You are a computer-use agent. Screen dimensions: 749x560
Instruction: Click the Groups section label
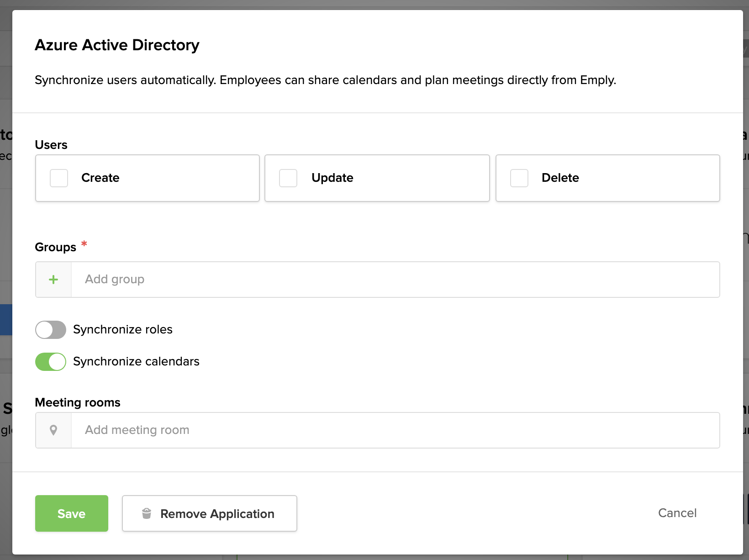(56, 247)
